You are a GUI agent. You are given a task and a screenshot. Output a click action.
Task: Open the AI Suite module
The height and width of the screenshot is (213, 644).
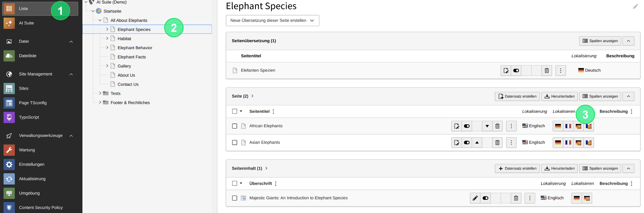40,23
